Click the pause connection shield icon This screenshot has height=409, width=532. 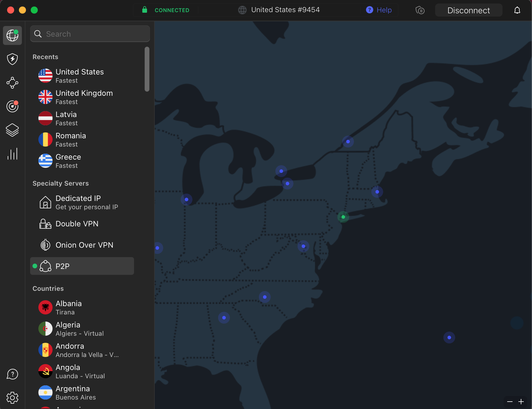pyautogui.click(x=420, y=10)
